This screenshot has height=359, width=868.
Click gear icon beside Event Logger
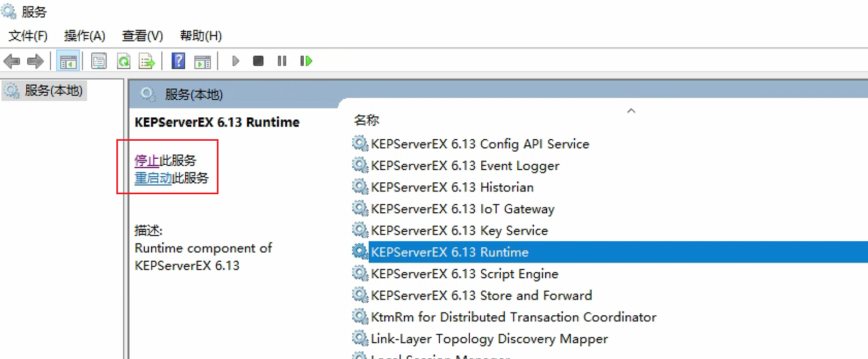(x=360, y=165)
